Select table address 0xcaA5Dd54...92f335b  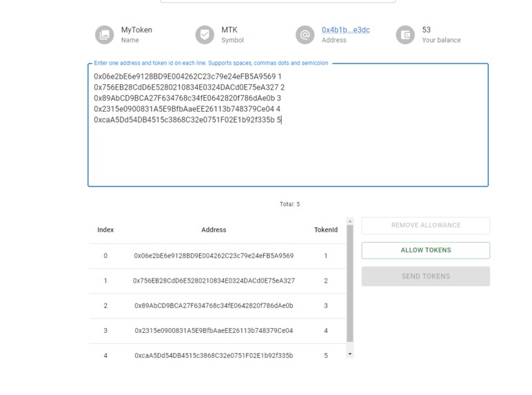click(x=214, y=355)
